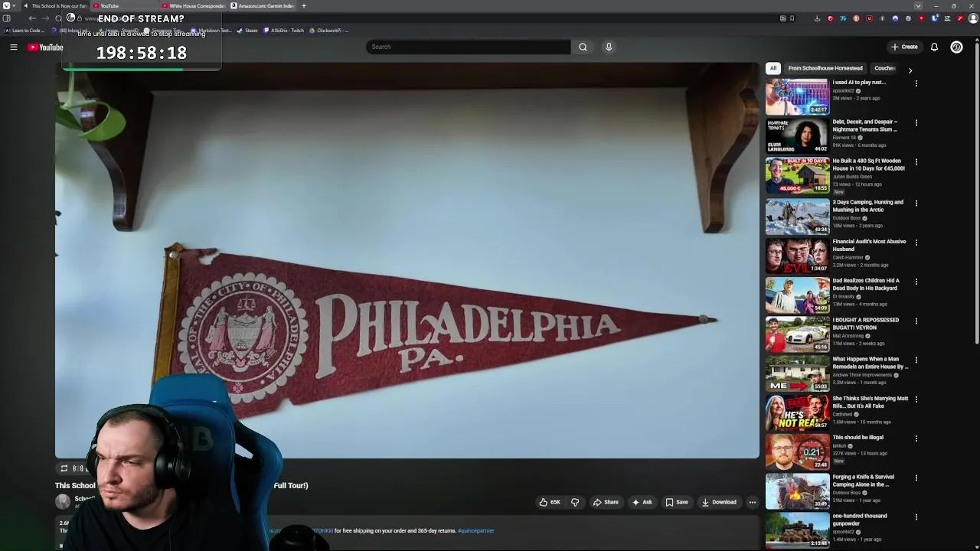Open options for 'Financial Audit's Most Abusive' video
This screenshot has height=551, width=980.
(916, 242)
